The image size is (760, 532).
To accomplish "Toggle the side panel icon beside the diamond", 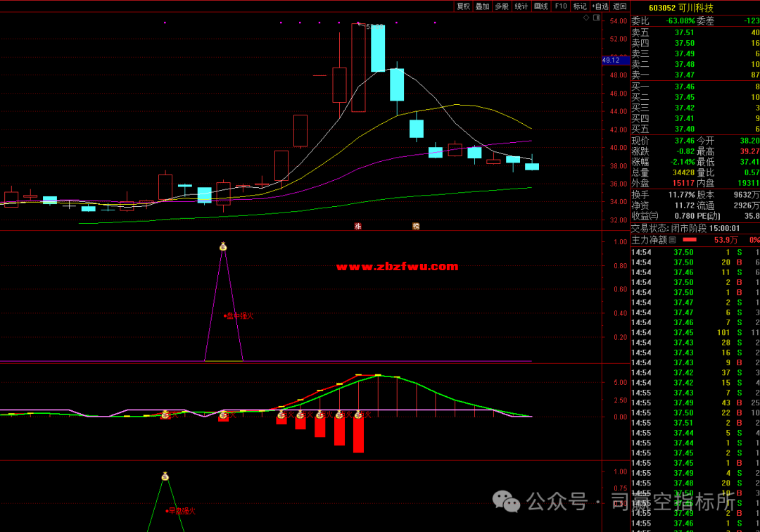I will (597, 18).
